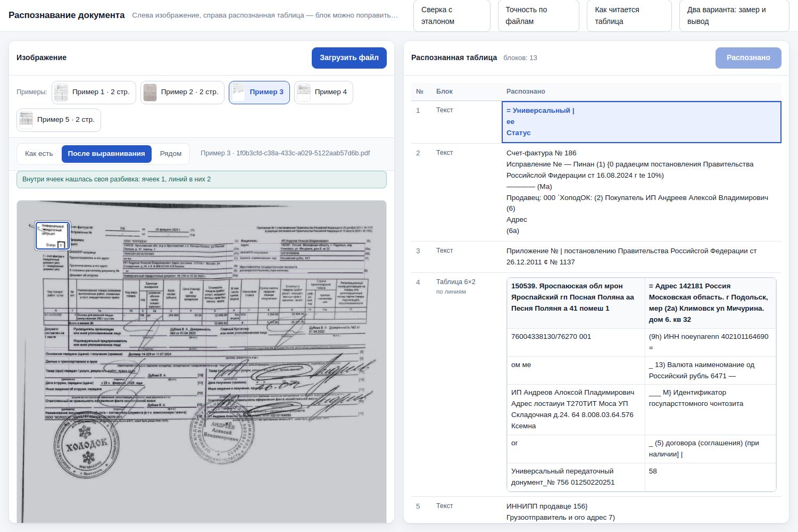Click the highlighted block box on the document image
Viewport: 798px width, 532px height.
point(53,236)
